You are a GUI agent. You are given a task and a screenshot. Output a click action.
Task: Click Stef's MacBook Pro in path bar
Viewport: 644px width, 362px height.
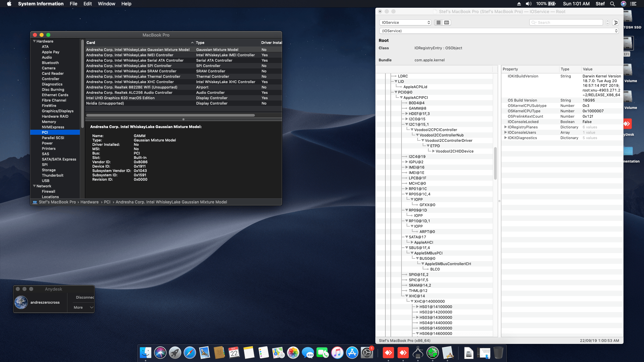(x=57, y=202)
